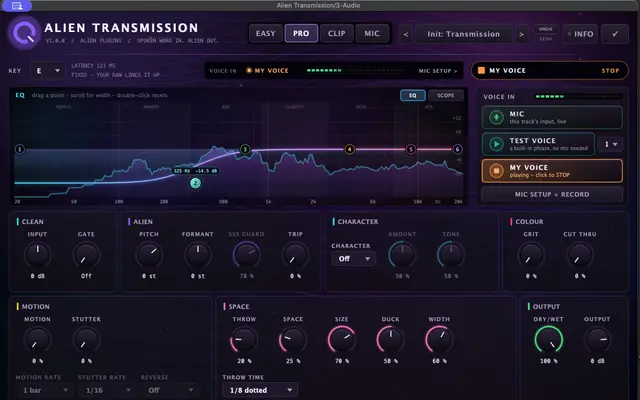The image size is (640, 400).
Task: Open the KEY dropdown
Action: [x=47, y=71]
